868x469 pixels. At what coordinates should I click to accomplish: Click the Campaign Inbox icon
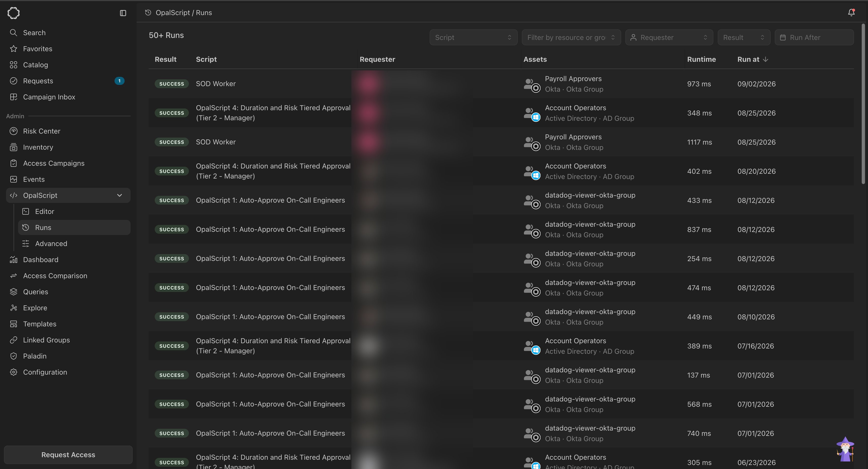(x=14, y=97)
